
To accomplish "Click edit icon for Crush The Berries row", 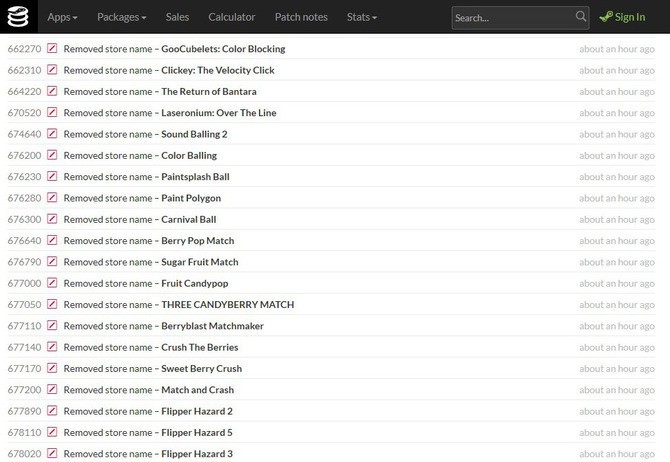I will point(52,347).
